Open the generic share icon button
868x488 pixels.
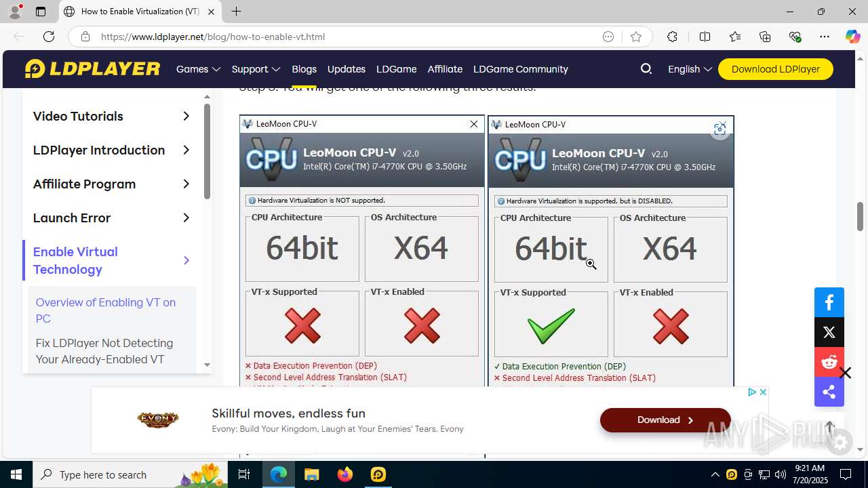click(x=829, y=392)
